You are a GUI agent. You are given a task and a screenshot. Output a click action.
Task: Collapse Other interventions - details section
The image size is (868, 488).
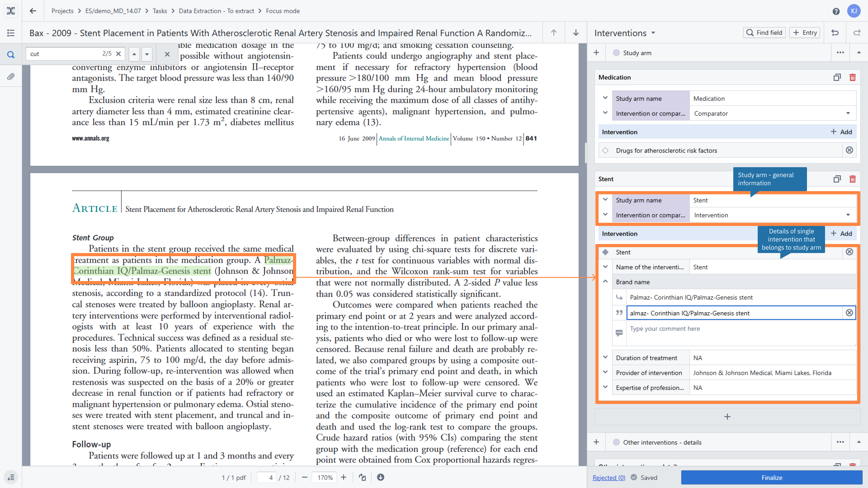[x=859, y=442]
